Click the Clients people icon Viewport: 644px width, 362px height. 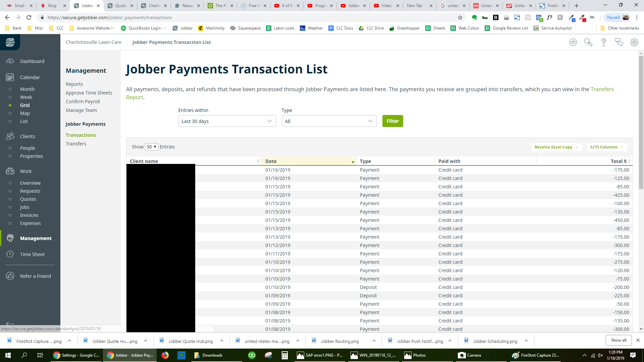(10, 136)
